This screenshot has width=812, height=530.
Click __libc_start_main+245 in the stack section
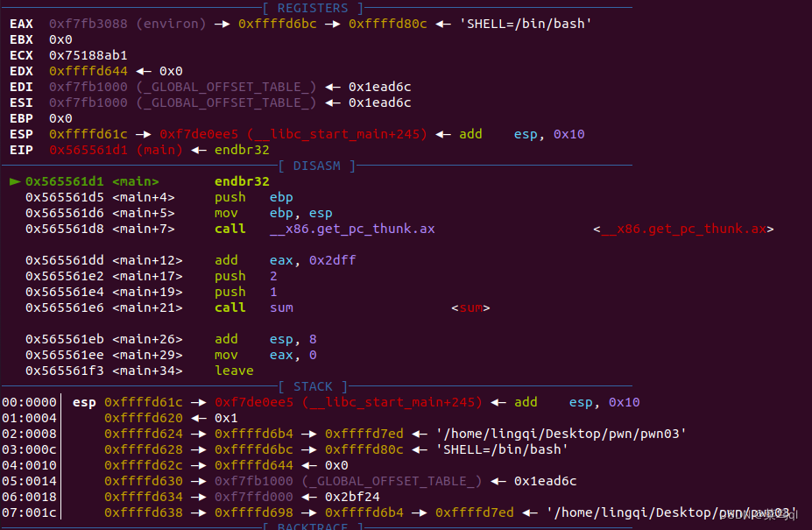(x=392, y=403)
